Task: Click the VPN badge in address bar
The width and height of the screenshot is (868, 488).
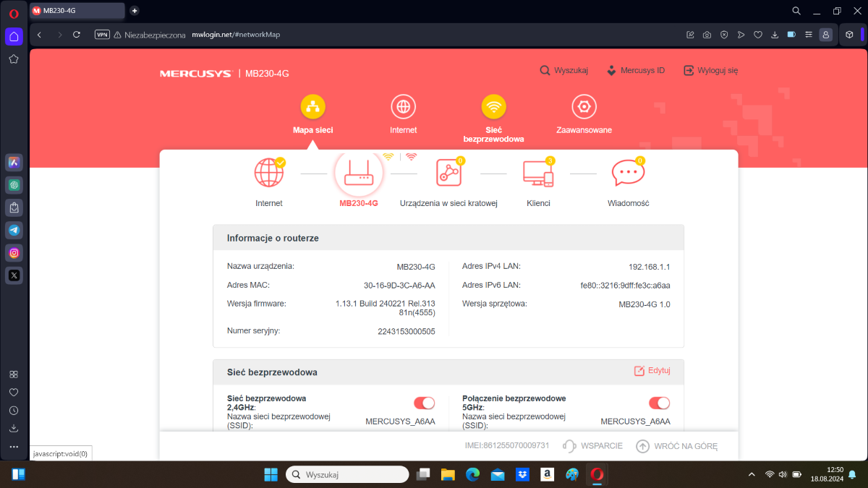Action: [102, 35]
